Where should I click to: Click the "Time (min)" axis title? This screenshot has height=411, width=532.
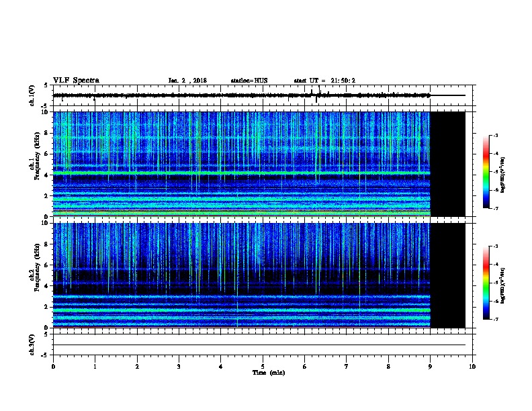(269, 373)
